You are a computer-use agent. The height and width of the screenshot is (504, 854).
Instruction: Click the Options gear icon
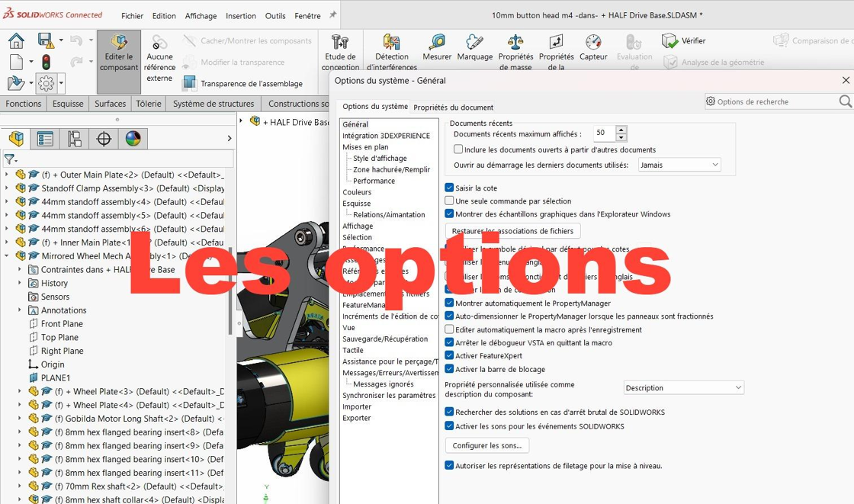point(47,83)
